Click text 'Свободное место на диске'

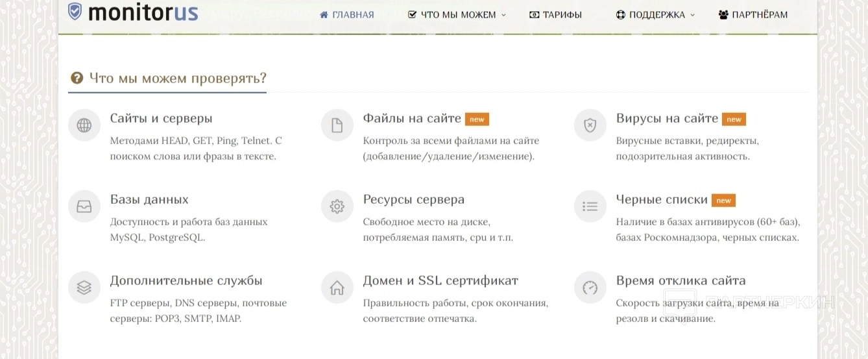[426, 222]
